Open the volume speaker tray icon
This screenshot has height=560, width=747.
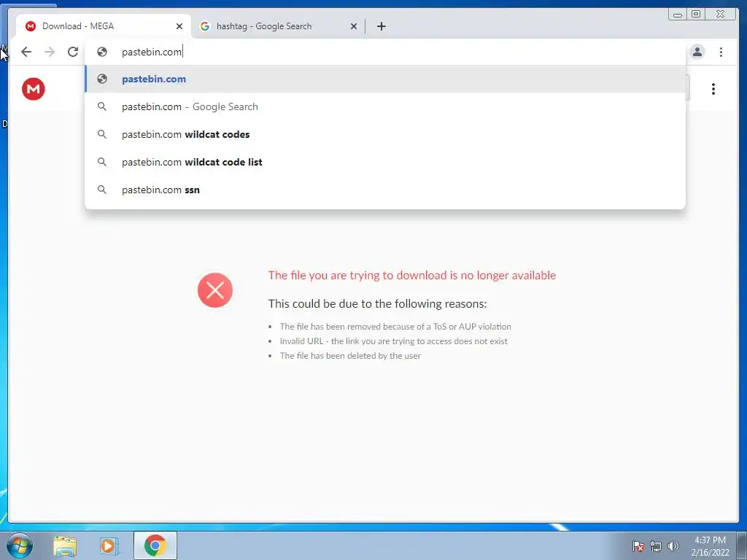673,546
